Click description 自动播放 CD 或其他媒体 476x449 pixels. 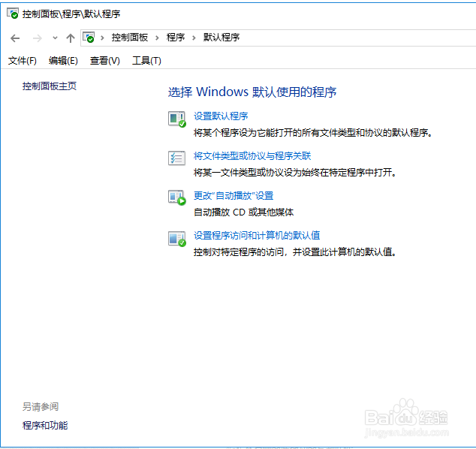[244, 212]
